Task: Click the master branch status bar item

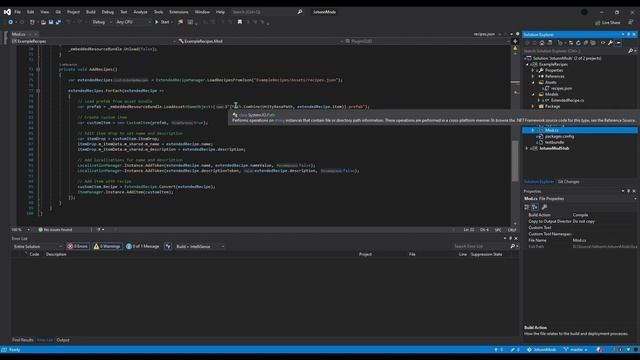Action: tap(576, 350)
